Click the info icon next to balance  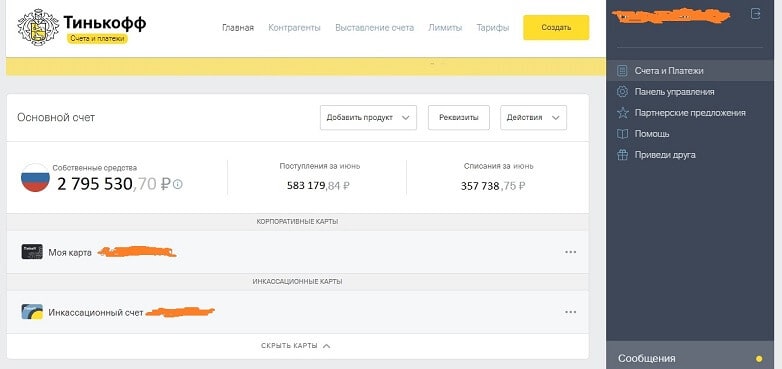pos(178,184)
